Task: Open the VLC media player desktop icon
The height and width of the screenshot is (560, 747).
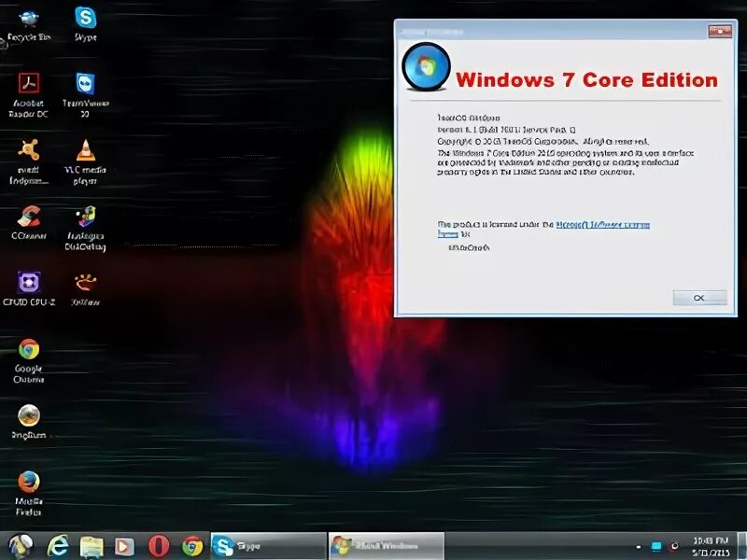Action: pos(85,161)
